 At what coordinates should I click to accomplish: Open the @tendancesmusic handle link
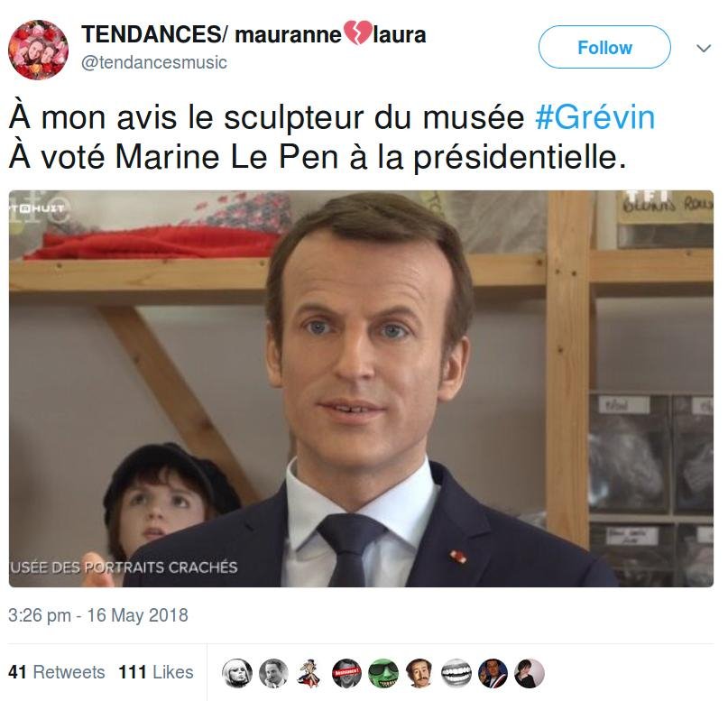point(154,62)
